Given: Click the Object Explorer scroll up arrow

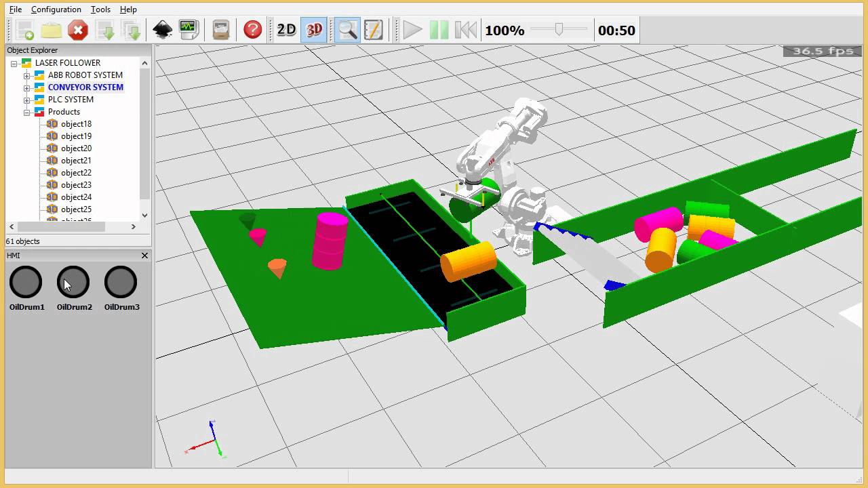Looking at the screenshot, I should click(144, 63).
